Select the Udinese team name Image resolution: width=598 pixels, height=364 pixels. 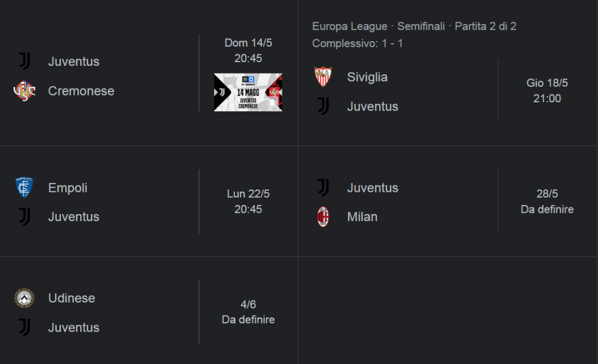(72, 298)
